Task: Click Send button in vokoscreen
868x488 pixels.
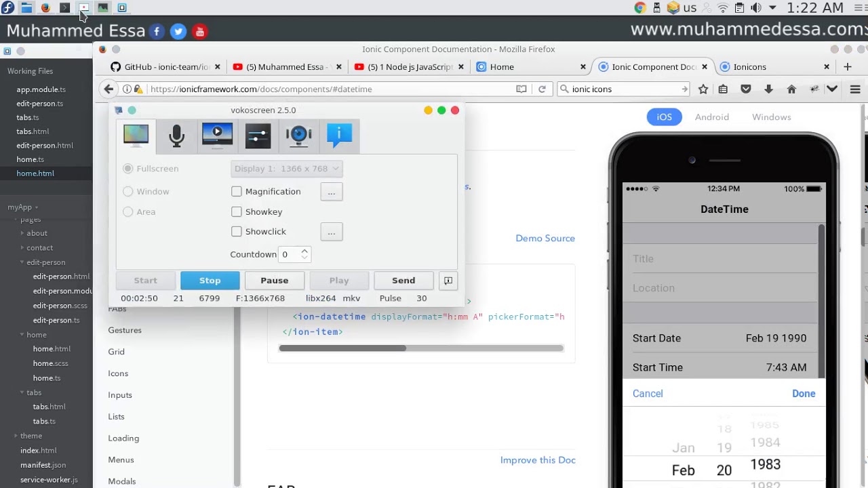Action: coord(403,281)
